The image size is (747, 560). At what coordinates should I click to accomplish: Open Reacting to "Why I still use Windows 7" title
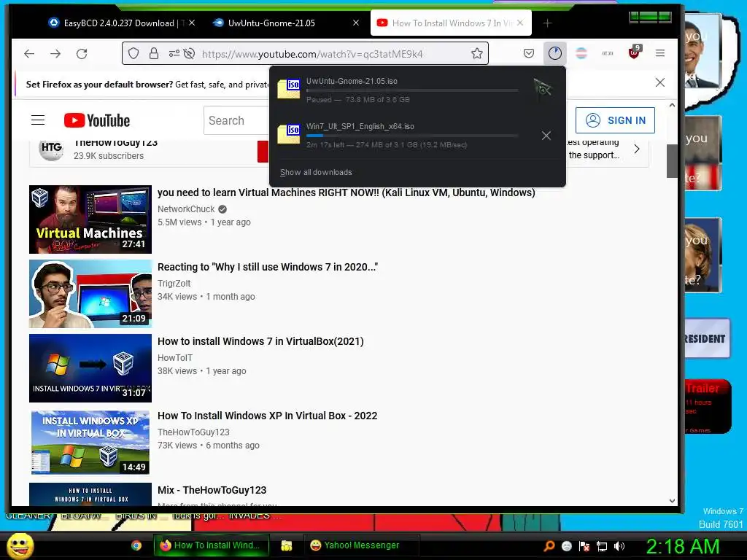(268, 267)
